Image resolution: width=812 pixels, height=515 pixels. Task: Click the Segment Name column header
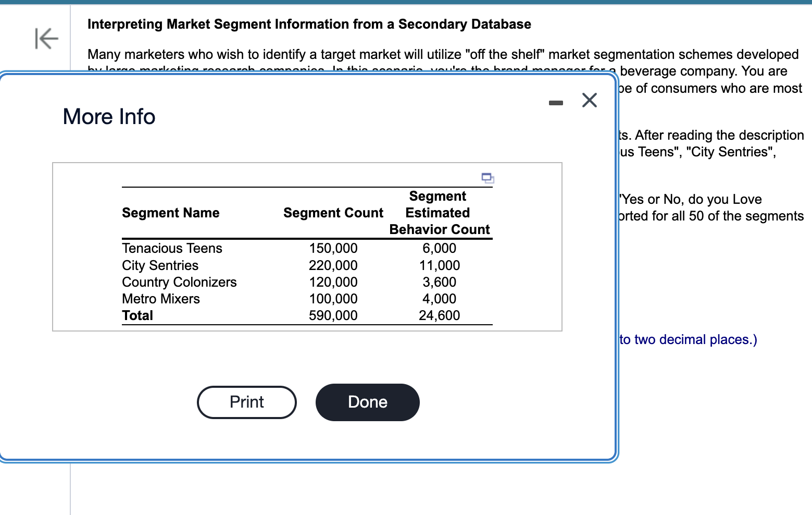click(x=170, y=213)
